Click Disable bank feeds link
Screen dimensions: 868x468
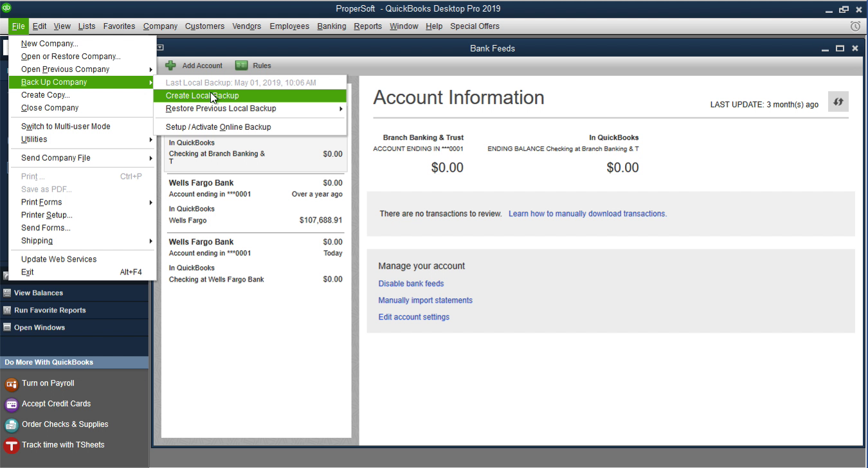coord(411,283)
